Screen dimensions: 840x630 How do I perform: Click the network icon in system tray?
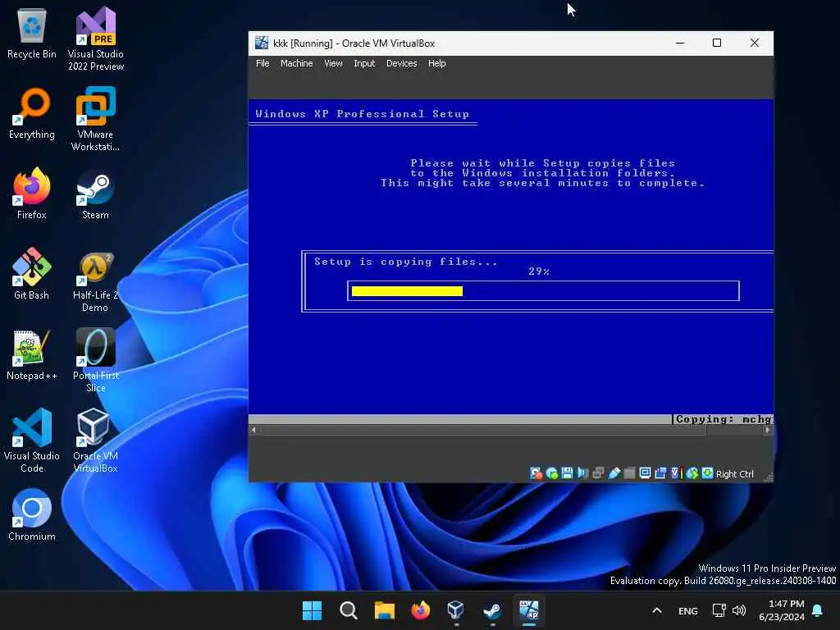tap(719, 610)
